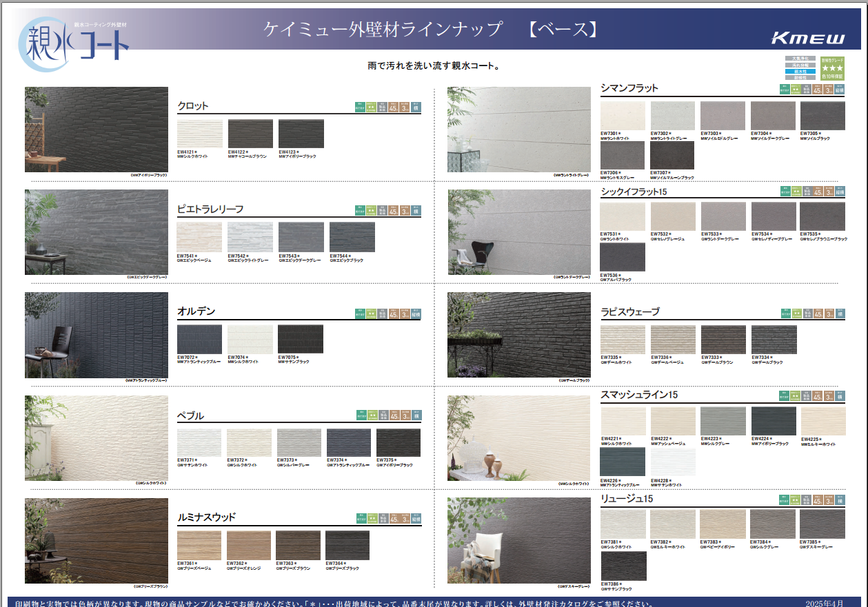This screenshot has height=607, width=868.
Task: Click the tagline 雨で汚れを洗い流す親水コート
Action: (434, 67)
